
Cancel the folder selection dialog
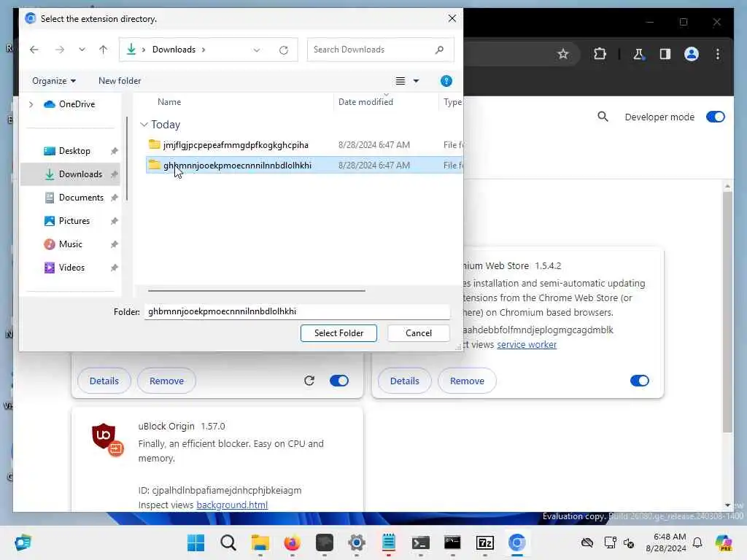coord(418,333)
